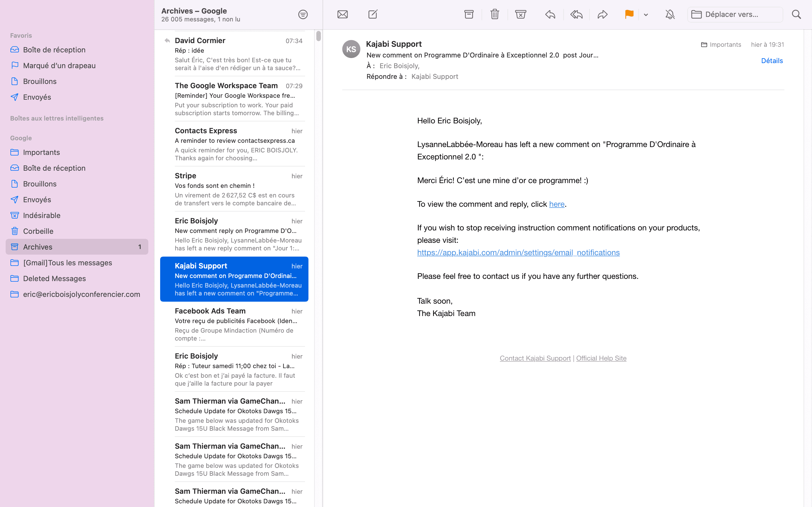Click the 'here' comment link
812x507 pixels.
557,204
